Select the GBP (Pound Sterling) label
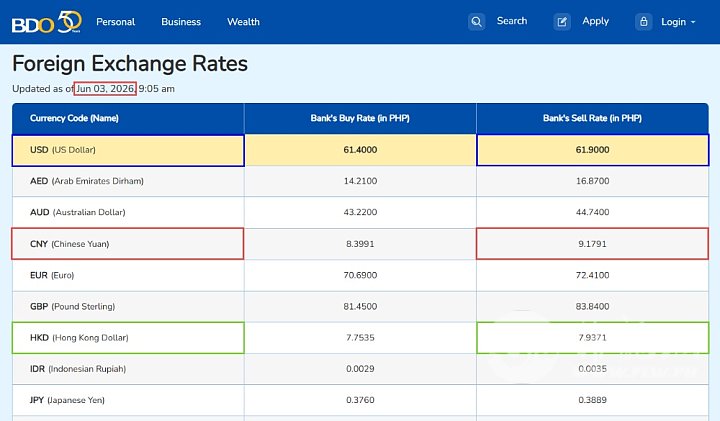Screen dimensions: 720x421 tap(73, 306)
